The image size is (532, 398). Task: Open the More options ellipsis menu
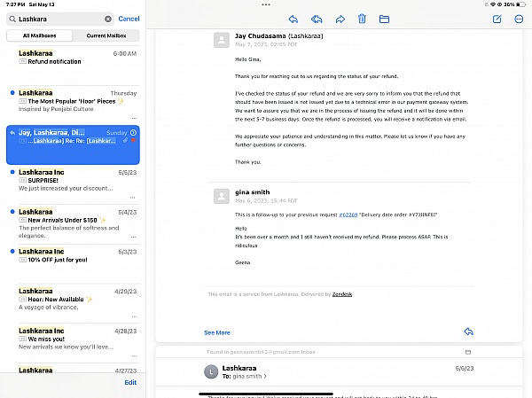(x=519, y=19)
